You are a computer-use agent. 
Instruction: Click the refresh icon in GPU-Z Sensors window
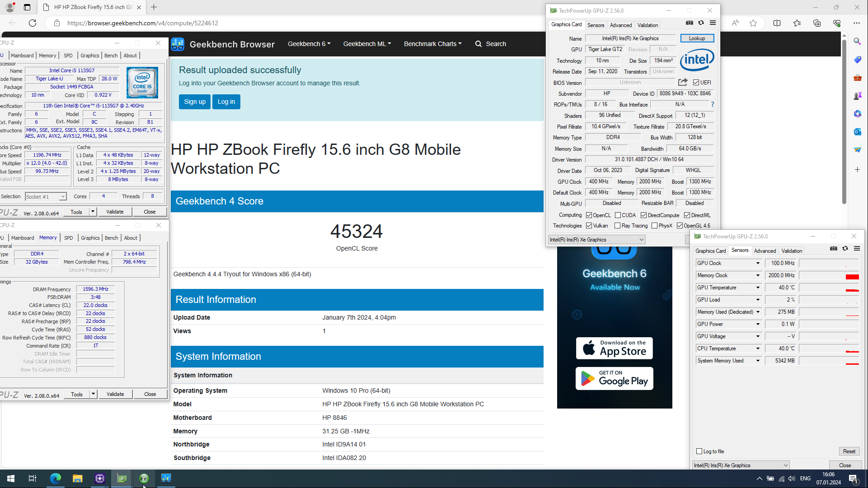point(845,249)
